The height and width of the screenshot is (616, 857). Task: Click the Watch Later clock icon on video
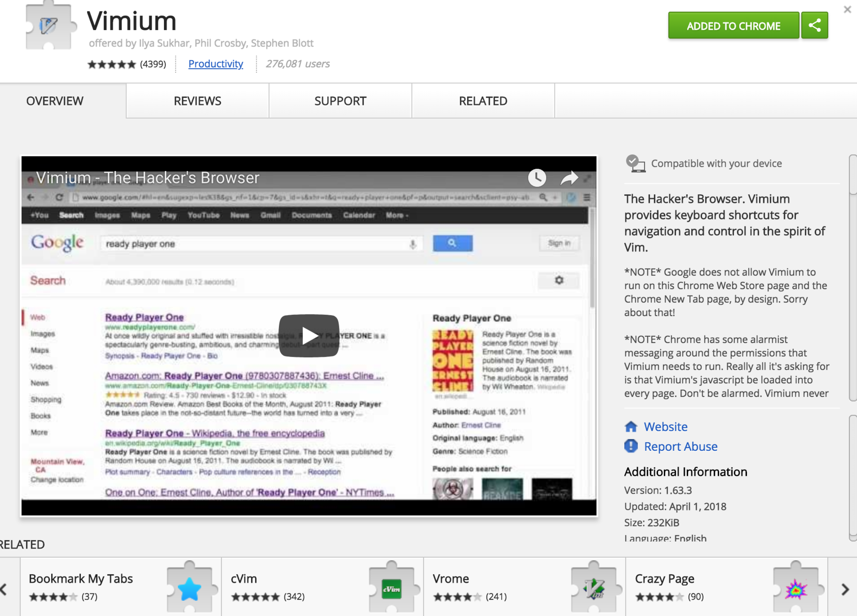point(537,177)
